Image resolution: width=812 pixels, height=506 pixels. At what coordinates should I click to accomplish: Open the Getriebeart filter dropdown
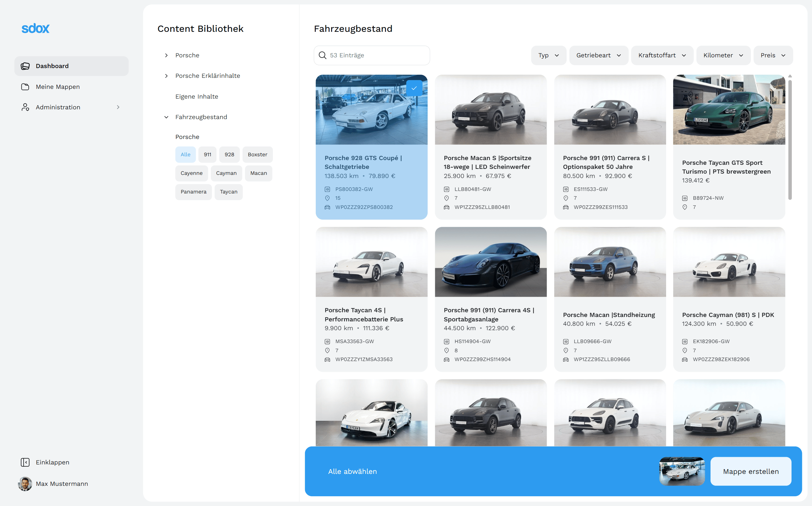pos(599,55)
